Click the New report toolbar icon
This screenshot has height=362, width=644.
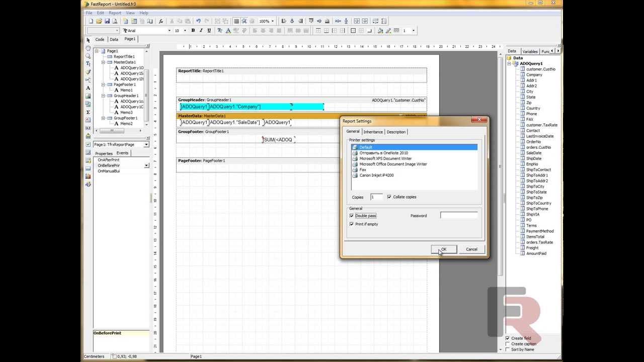91,21
